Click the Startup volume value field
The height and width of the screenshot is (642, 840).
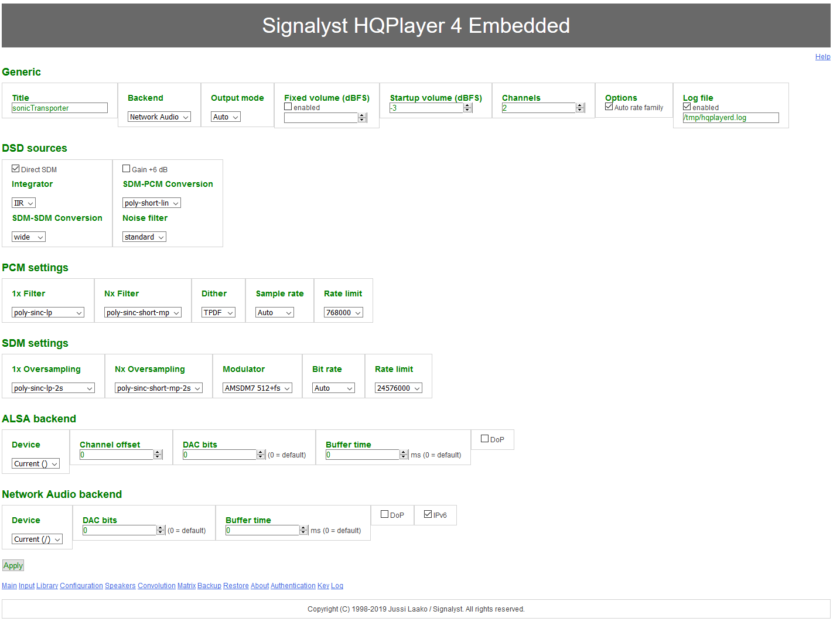point(426,108)
